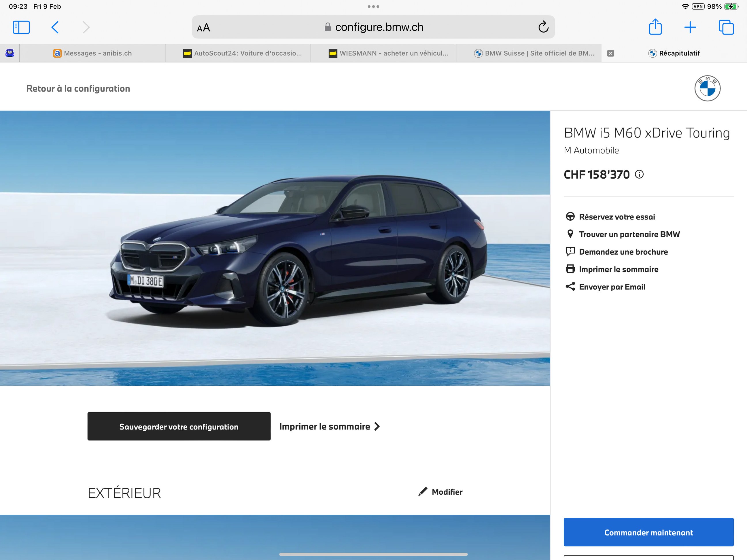Tap the Wi-Fi status icon
Viewport: 747px width, 560px height.
(685, 6)
